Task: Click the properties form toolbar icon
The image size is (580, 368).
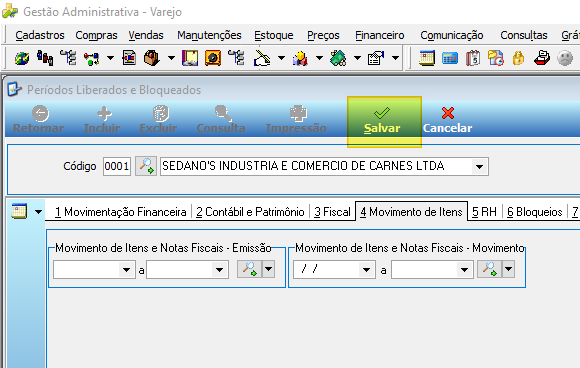Action: pos(376,58)
